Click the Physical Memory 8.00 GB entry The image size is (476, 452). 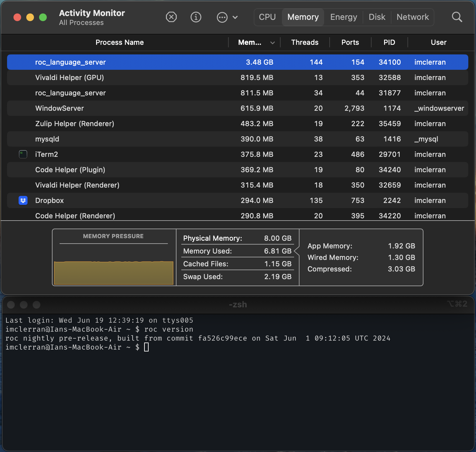(237, 238)
